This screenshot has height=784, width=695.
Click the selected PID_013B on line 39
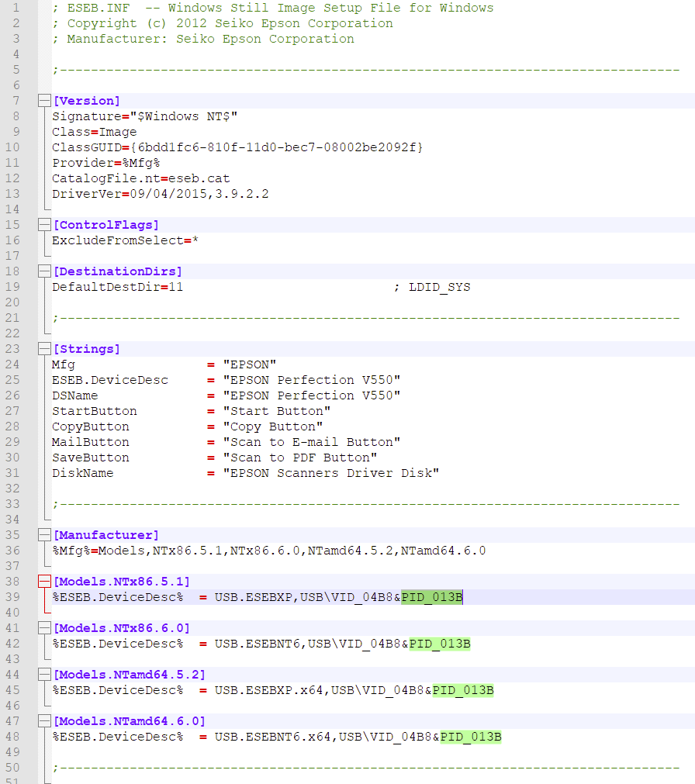[432, 596]
